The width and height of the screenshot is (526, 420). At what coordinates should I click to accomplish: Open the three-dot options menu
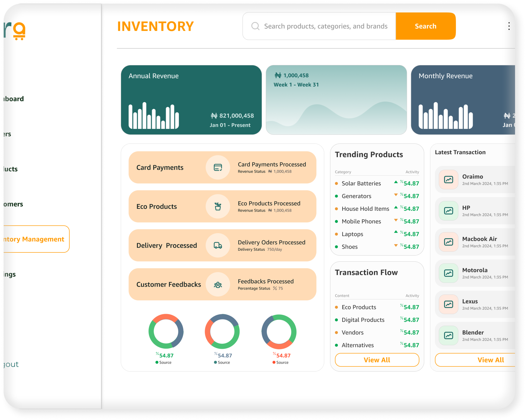coord(509,26)
